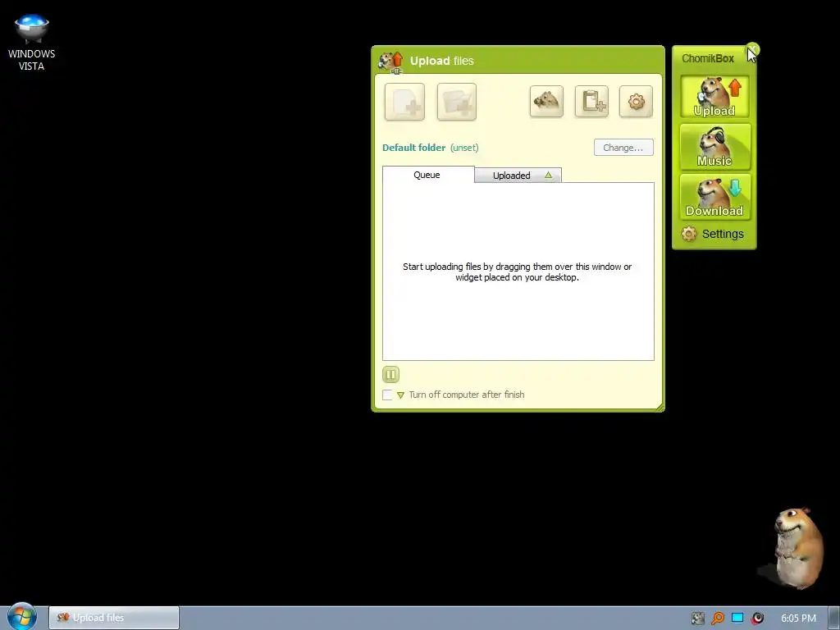
Task: Click the paste from clipboard icon
Action: coord(591,101)
